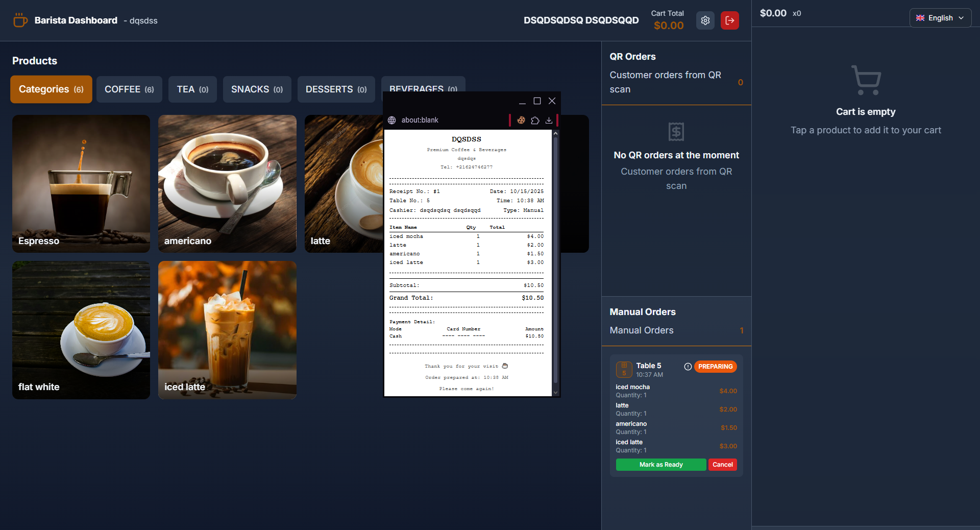The width and height of the screenshot is (980, 530).
Task: Click the Cart Total $0.00 amount
Action: point(669,26)
